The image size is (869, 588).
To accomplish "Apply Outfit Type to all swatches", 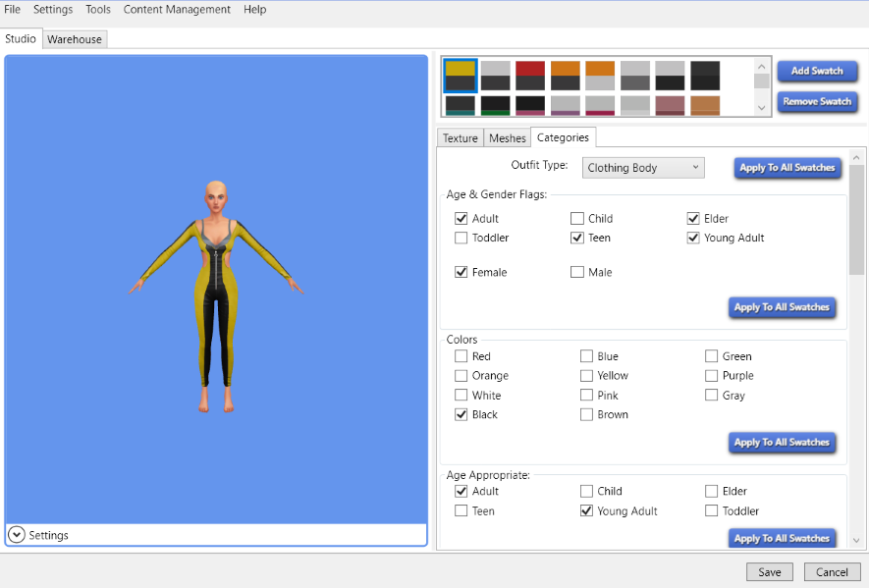I will coord(787,167).
